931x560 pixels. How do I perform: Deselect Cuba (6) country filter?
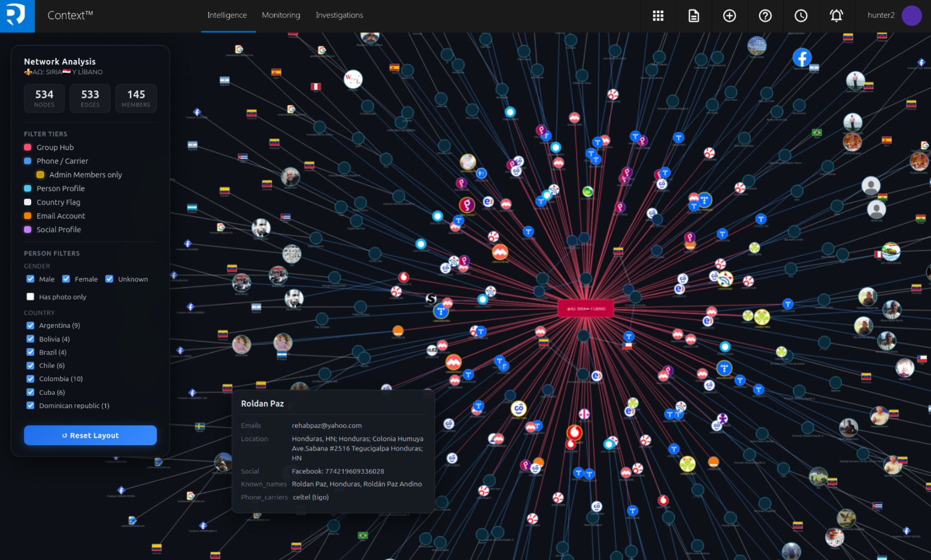pyautogui.click(x=31, y=392)
